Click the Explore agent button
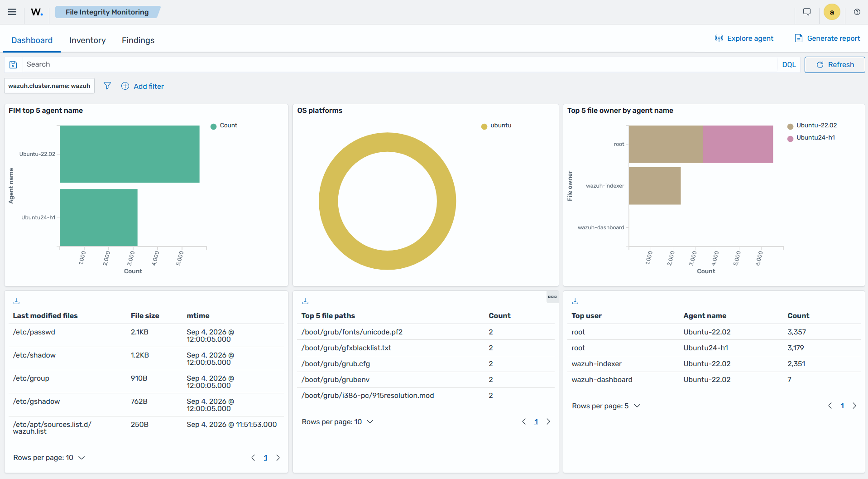This screenshot has height=479, width=868. [x=744, y=39]
